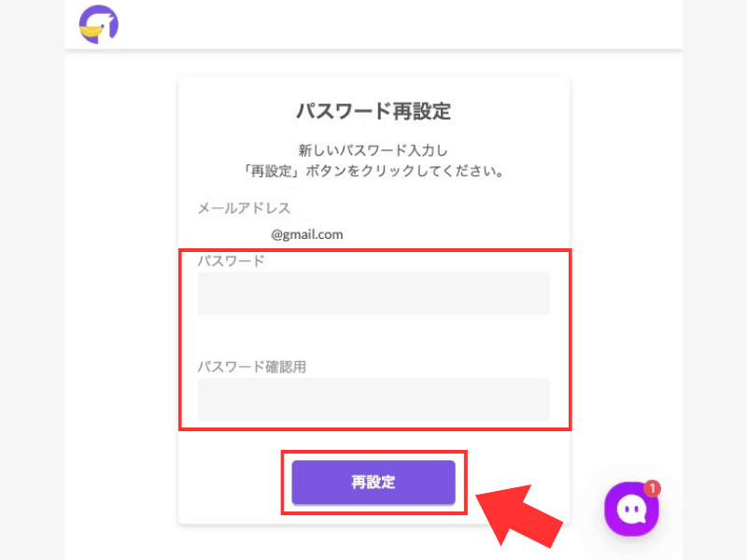Screen dimensions: 747x560
Task: Click white card space below 再設定 button
Action: pos(373,516)
